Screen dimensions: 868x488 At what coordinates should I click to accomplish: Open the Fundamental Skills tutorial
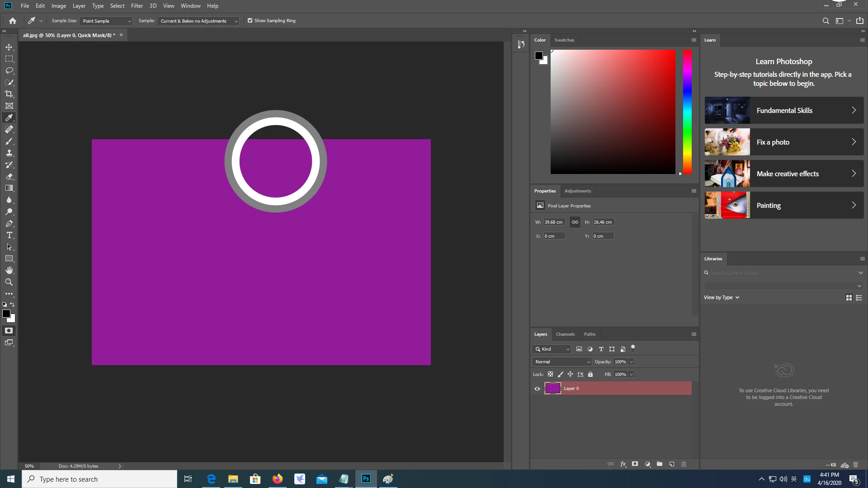point(784,110)
